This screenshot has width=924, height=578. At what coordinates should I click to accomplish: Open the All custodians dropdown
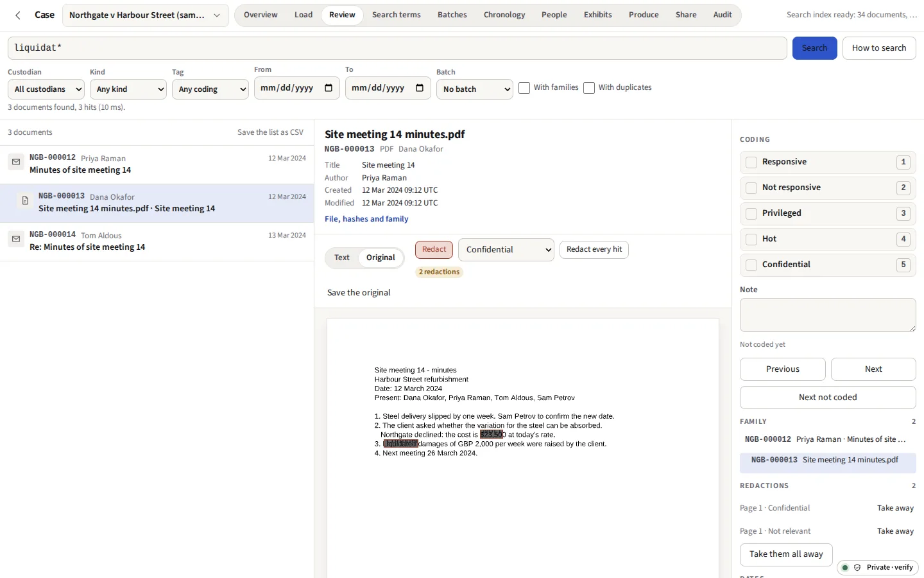46,89
